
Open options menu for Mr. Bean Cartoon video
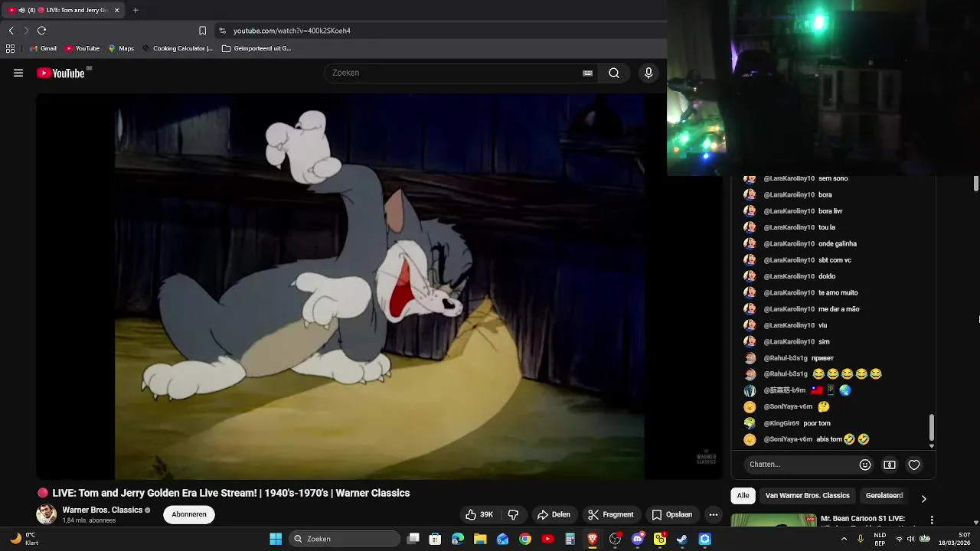pos(932,520)
